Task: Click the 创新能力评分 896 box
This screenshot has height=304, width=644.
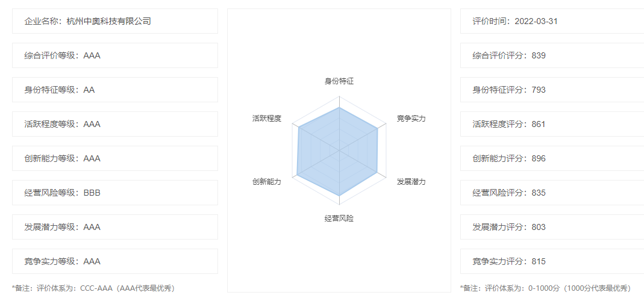Action: coord(552,158)
